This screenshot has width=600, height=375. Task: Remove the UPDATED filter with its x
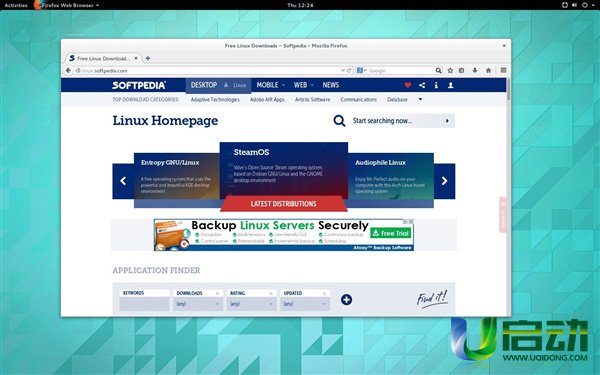point(324,293)
